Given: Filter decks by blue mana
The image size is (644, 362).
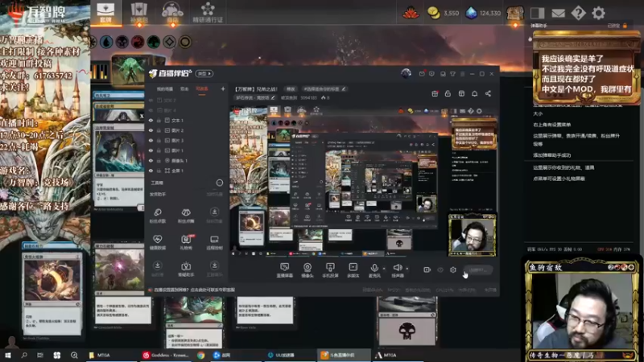Looking at the screenshot, I should pos(106,42).
